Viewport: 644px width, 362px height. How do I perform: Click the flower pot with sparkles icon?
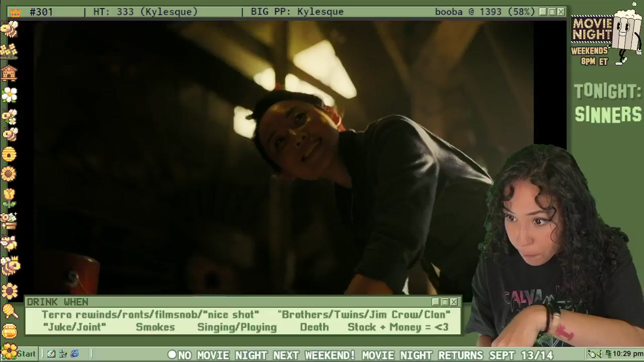[x=9, y=221]
